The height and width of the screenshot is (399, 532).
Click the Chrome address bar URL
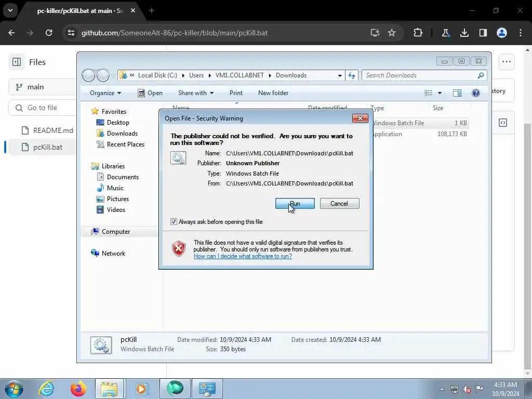pyautogui.click(x=175, y=33)
